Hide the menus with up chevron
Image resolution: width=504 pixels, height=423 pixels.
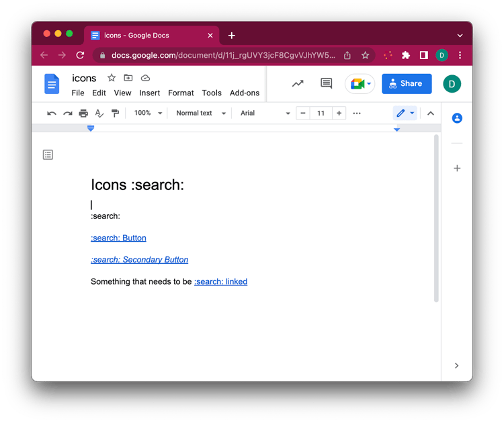pyautogui.click(x=431, y=113)
